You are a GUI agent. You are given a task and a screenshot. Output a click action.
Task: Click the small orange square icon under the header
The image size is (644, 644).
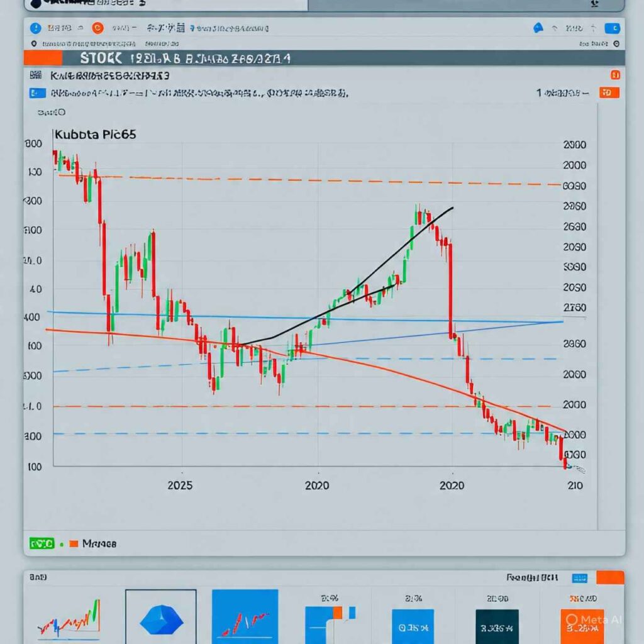(x=615, y=75)
